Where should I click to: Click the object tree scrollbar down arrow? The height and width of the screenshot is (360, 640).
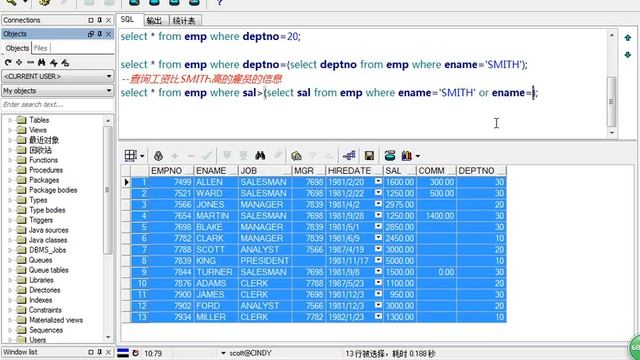coord(108,338)
